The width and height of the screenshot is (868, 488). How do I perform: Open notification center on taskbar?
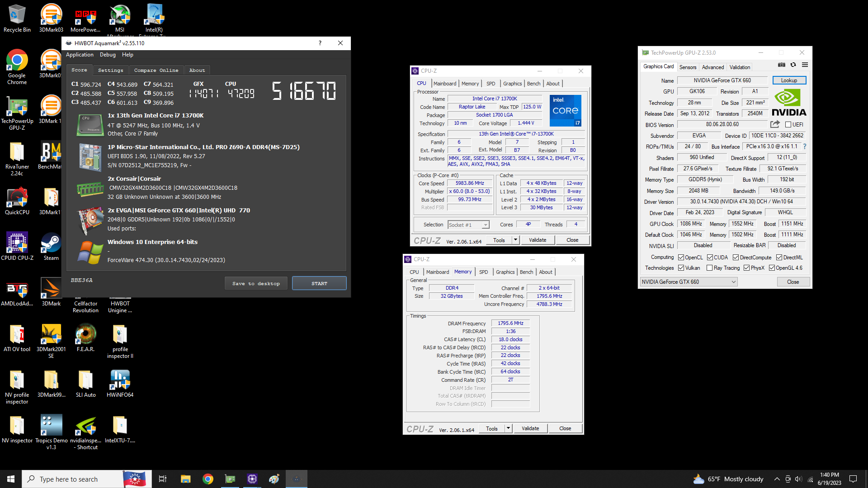853,479
